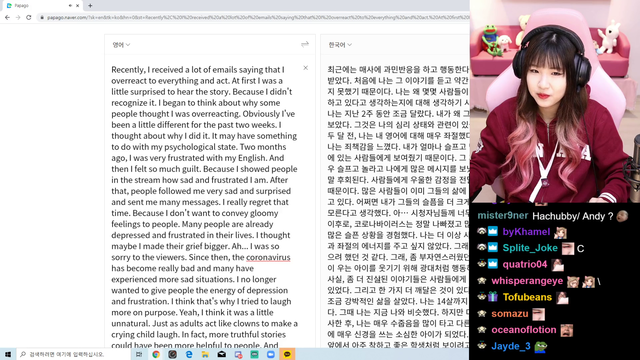Clear the source text with the X
Screen dimensions: 640x360
click(305, 68)
